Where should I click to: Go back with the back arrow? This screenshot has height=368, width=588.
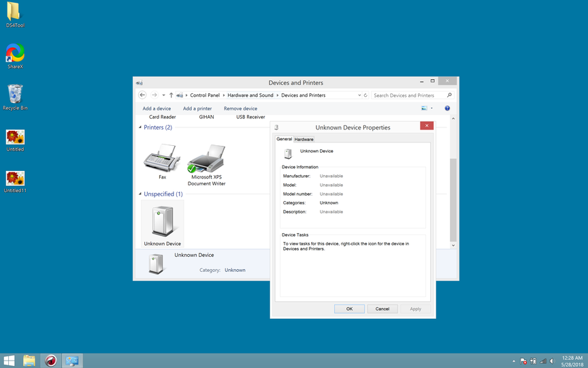click(x=142, y=95)
